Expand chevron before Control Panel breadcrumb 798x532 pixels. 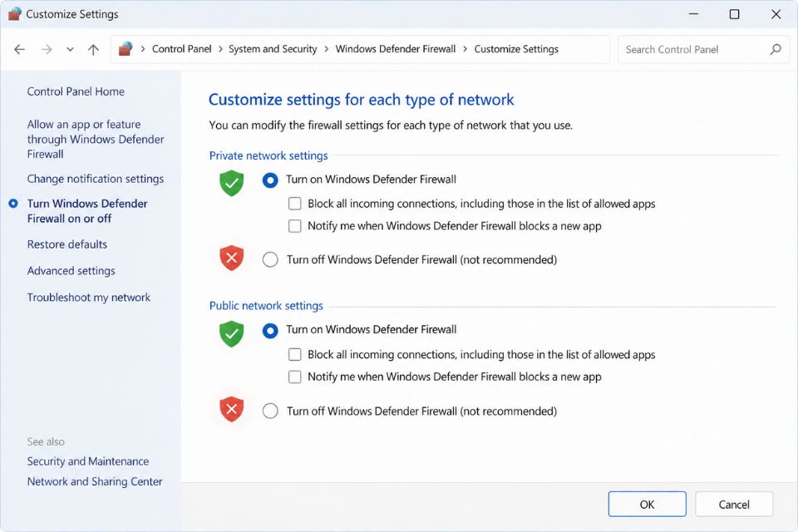coord(142,49)
